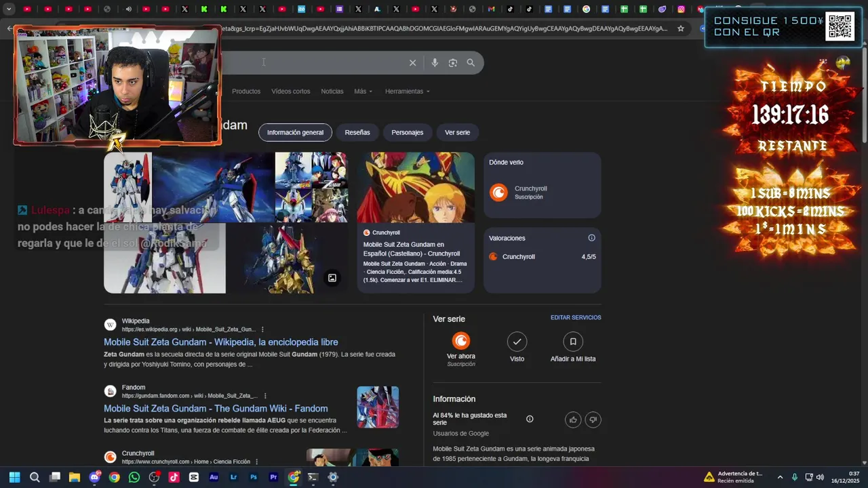The height and width of the screenshot is (488, 868).
Task: Clear the Google search box with the X
Action: pyautogui.click(x=412, y=63)
